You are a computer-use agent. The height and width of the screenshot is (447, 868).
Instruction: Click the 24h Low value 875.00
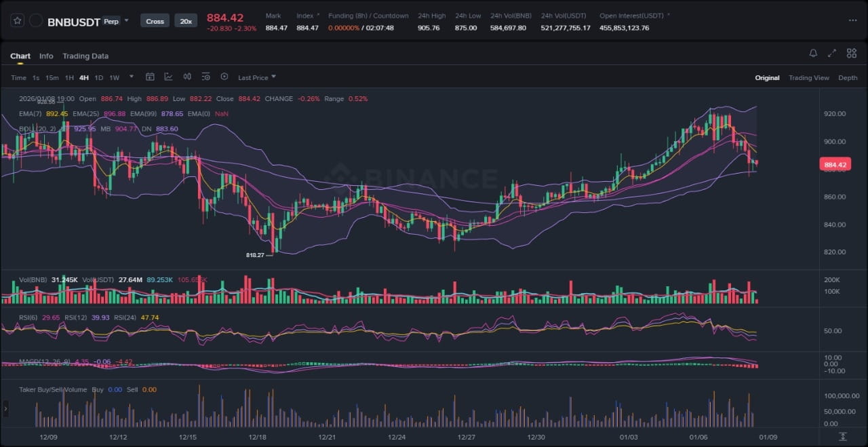point(466,28)
